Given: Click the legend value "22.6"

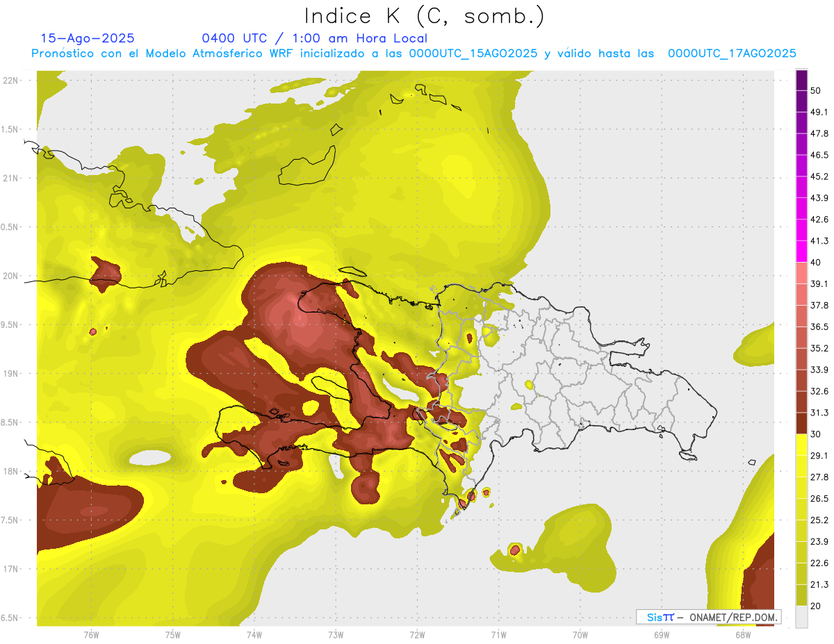Looking at the screenshot, I should coord(819,563).
